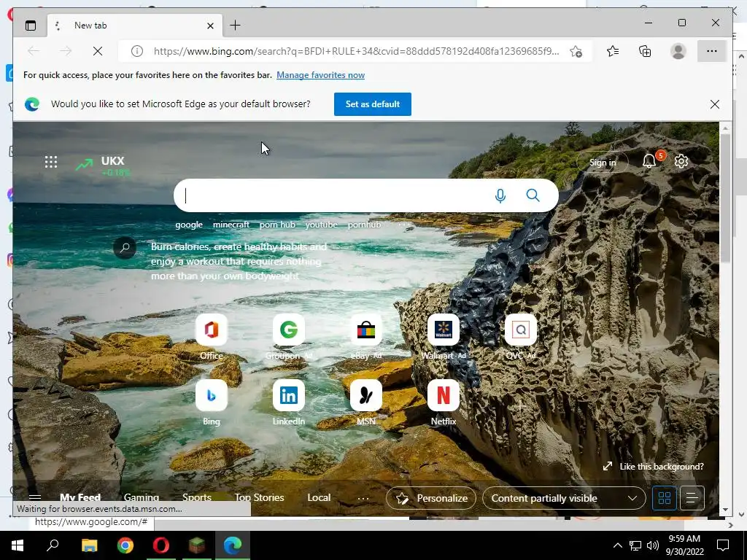Open the volume control in tray
The height and width of the screenshot is (560, 747).
click(x=653, y=545)
